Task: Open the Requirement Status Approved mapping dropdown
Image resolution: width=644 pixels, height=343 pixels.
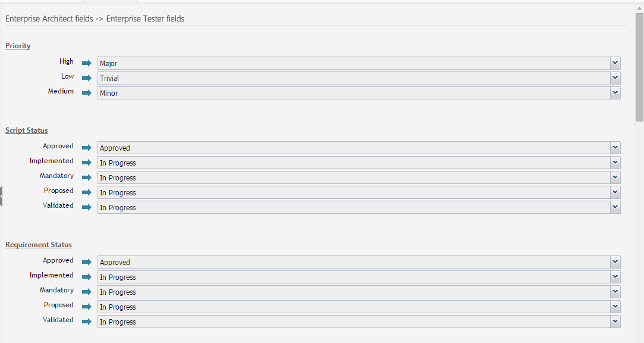Action: click(x=359, y=262)
